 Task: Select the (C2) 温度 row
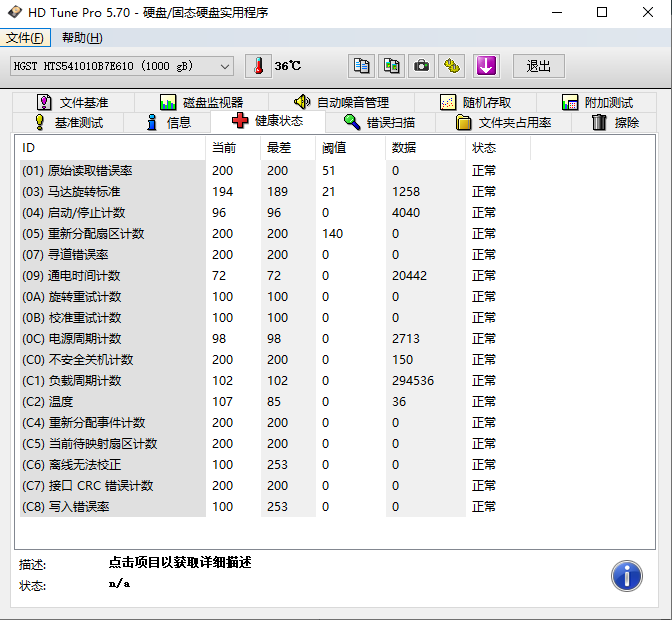point(275,401)
